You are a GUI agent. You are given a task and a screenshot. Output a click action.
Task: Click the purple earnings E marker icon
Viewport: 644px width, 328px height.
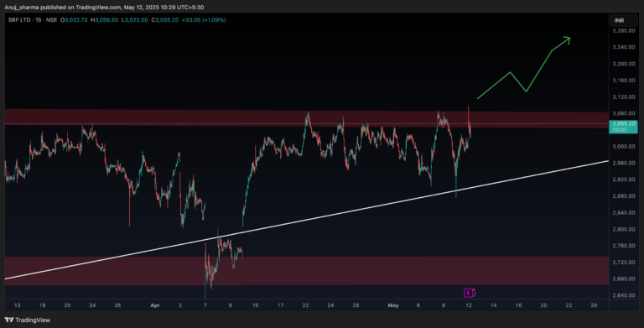click(x=469, y=293)
